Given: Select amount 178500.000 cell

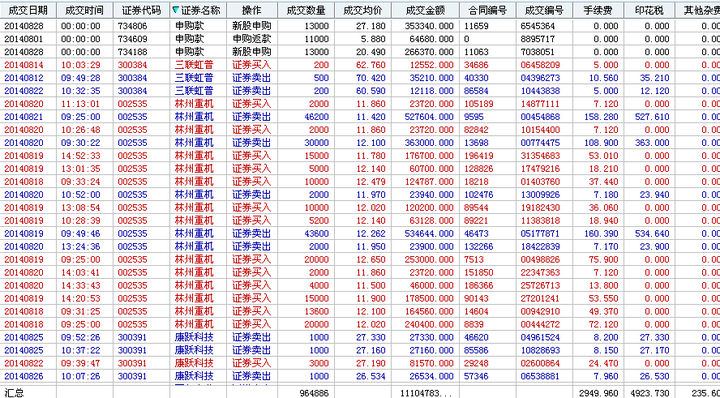Looking at the screenshot, I should click(429, 298).
